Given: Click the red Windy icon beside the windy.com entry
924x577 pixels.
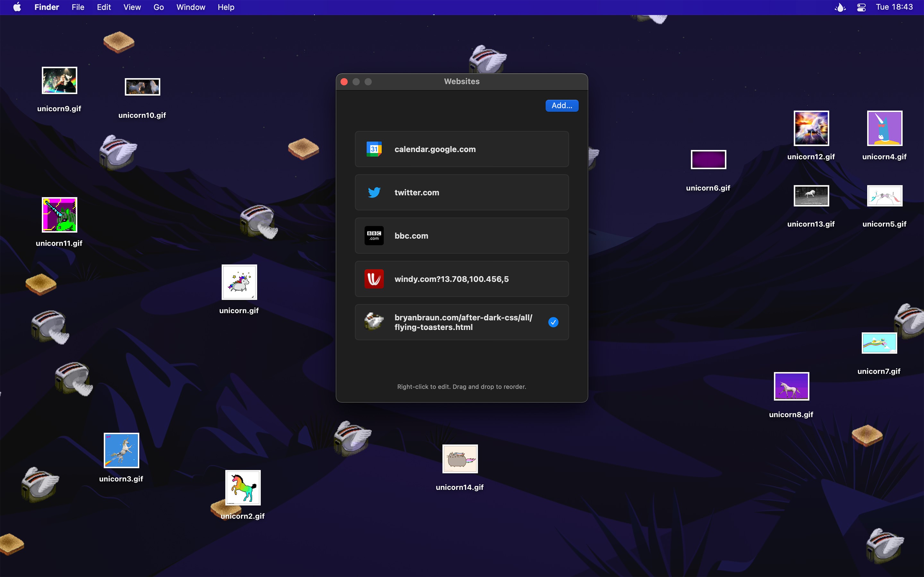Looking at the screenshot, I should tap(374, 279).
